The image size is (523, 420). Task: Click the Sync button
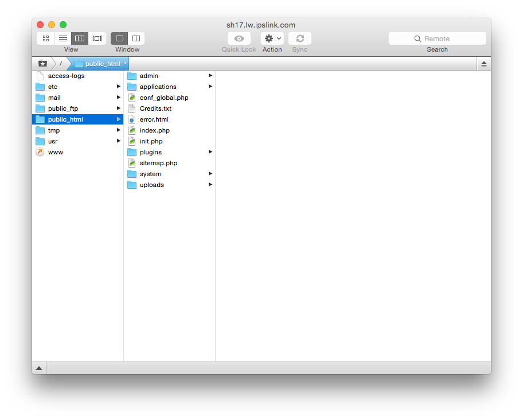299,38
